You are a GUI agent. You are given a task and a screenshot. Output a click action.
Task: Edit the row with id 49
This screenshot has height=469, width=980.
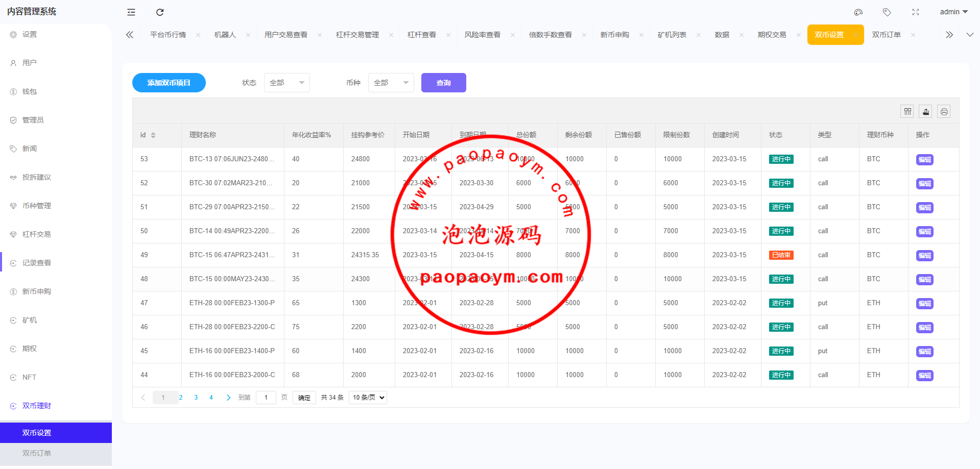click(925, 256)
